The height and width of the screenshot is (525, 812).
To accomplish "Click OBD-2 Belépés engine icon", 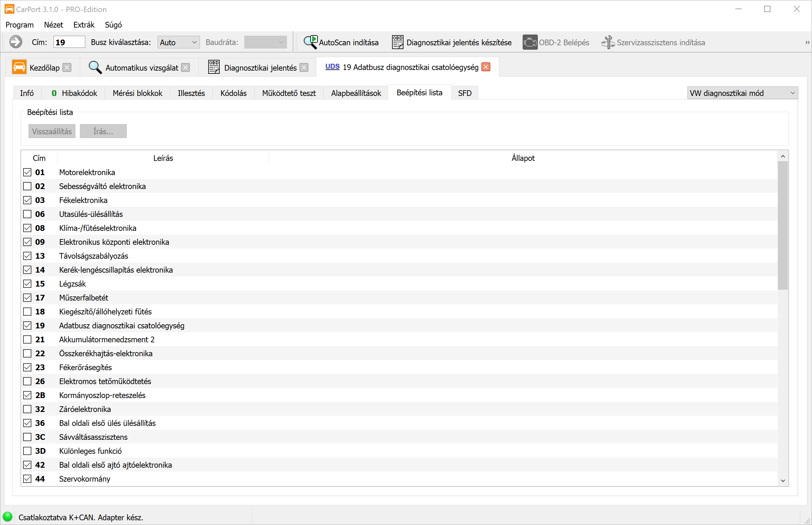I will click(x=530, y=42).
